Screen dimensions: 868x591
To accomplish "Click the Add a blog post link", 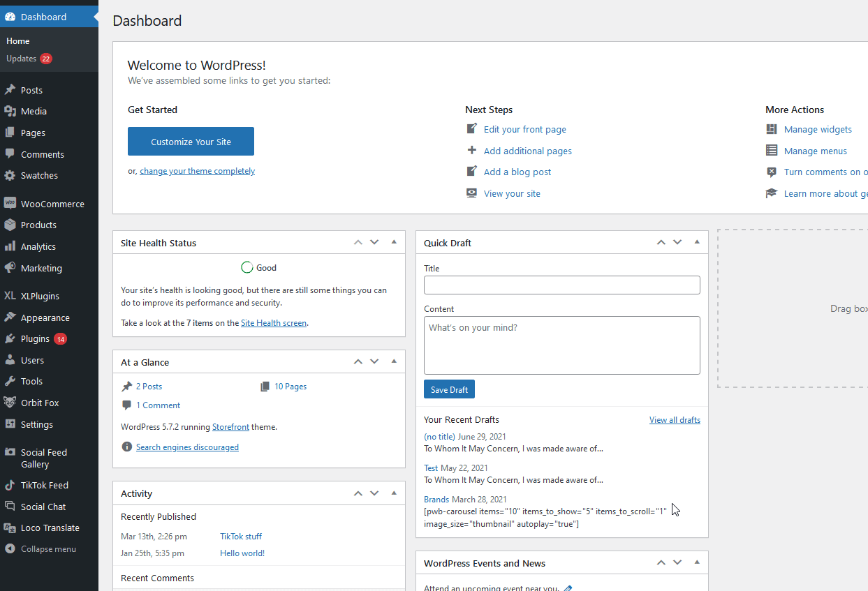I will click(517, 172).
